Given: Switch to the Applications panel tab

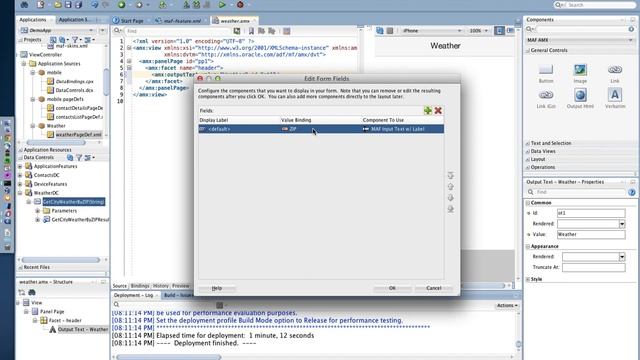Looking at the screenshot, I should (33, 20).
